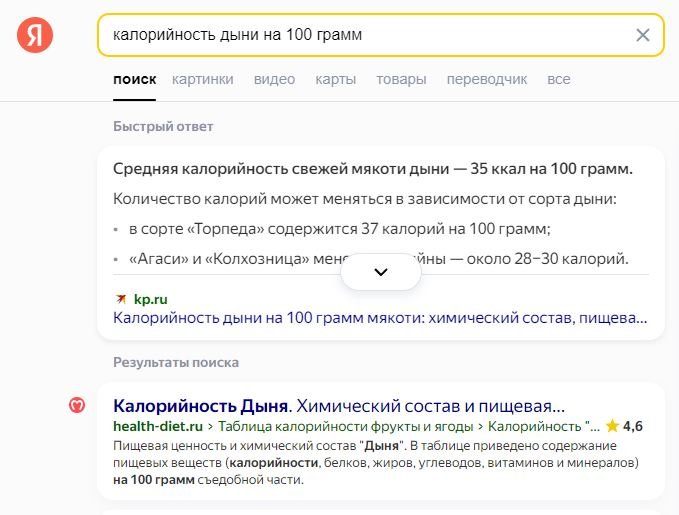Clear the search query with X icon
This screenshot has height=515, width=679.
click(x=643, y=36)
